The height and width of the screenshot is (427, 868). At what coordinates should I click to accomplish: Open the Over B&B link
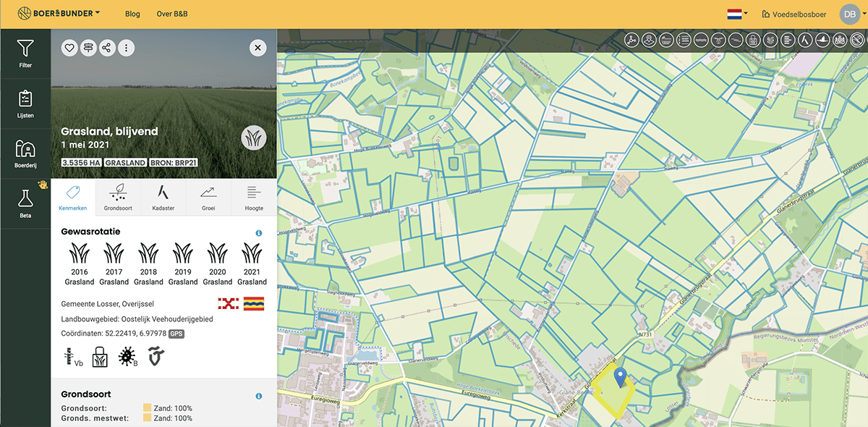click(x=171, y=14)
